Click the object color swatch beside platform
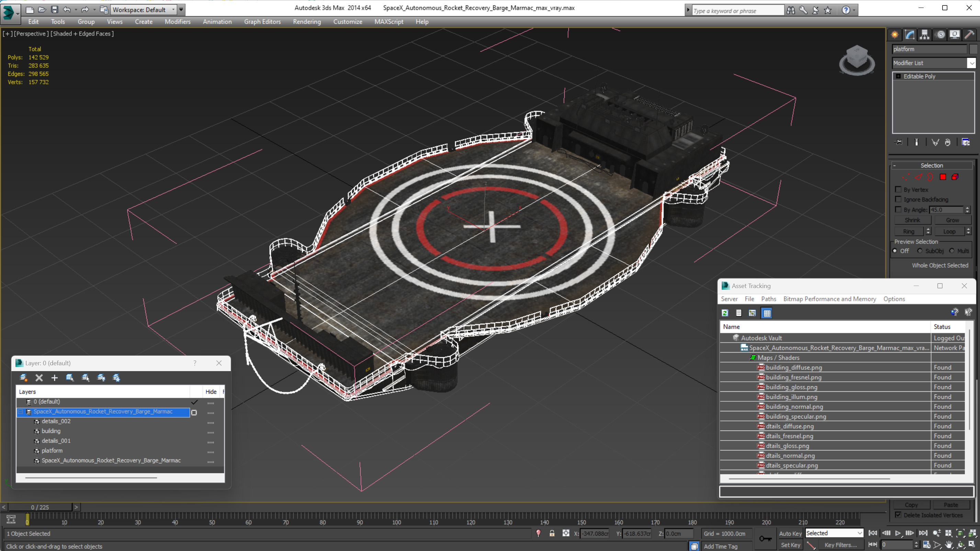The width and height of the screenshot is (980, 551). click(x=973, y=49)
